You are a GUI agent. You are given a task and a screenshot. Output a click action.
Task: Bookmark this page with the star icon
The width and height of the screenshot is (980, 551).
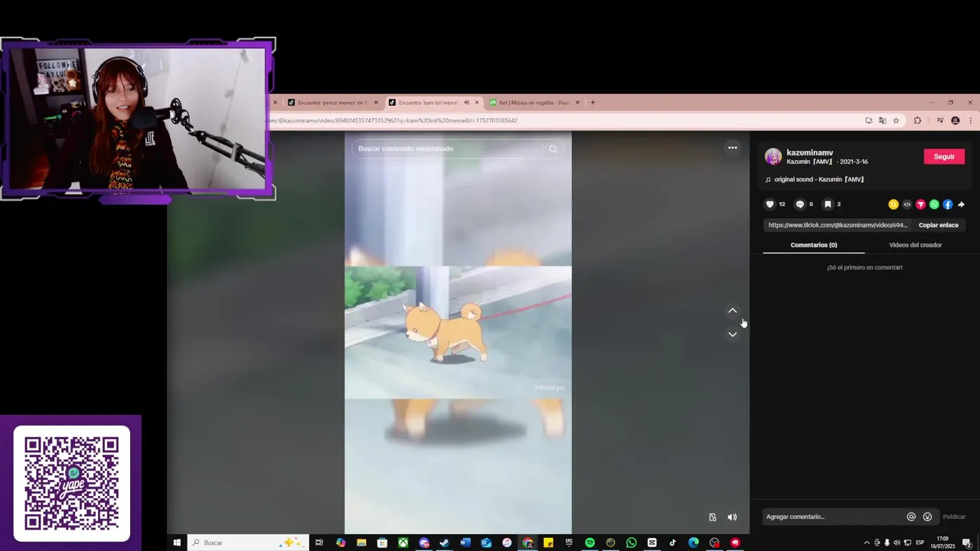coord(896,120)
